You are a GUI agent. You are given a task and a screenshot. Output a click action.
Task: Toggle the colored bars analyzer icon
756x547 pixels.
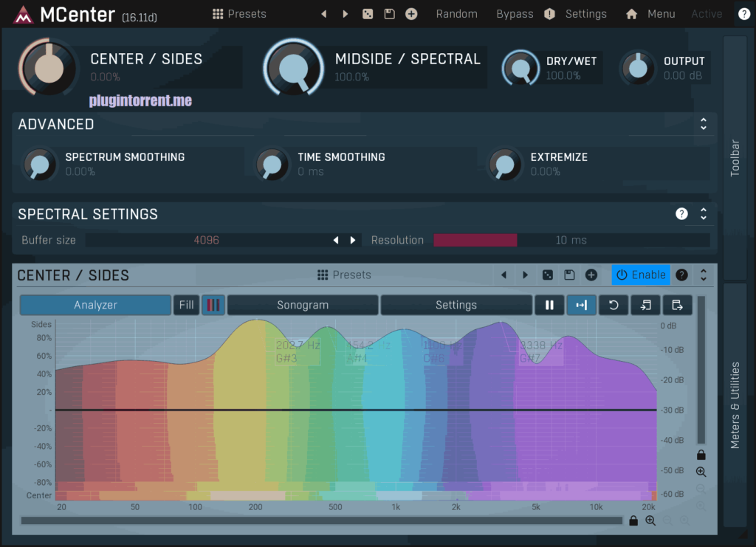[213, 305]
